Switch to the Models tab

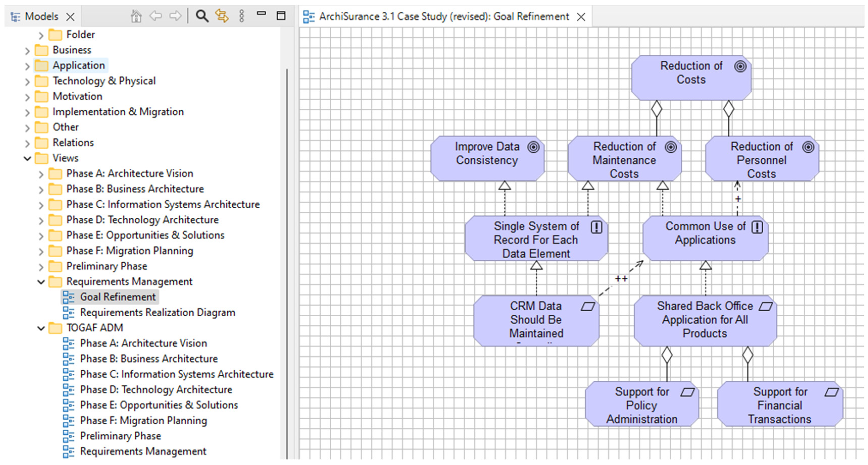[x=41, y=16]
